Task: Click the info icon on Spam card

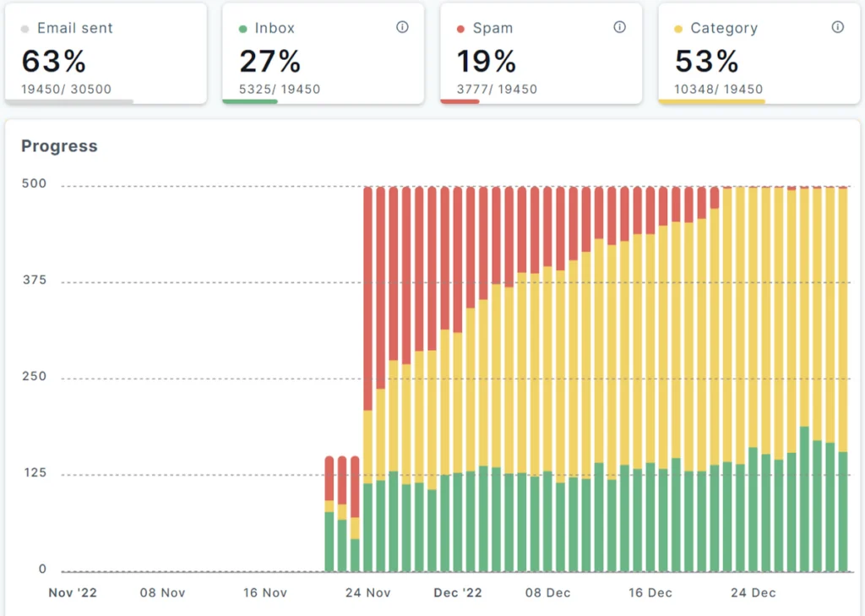Action: pos(620,27)
